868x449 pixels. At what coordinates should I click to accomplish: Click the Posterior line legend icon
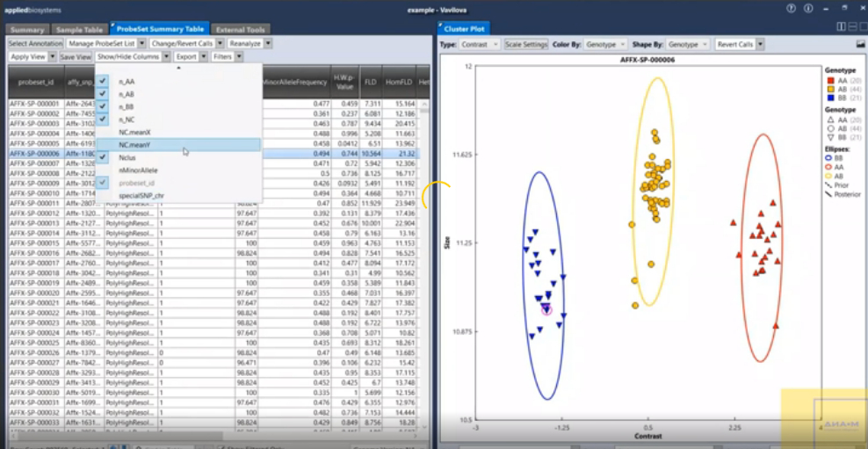tap(829, 194)
